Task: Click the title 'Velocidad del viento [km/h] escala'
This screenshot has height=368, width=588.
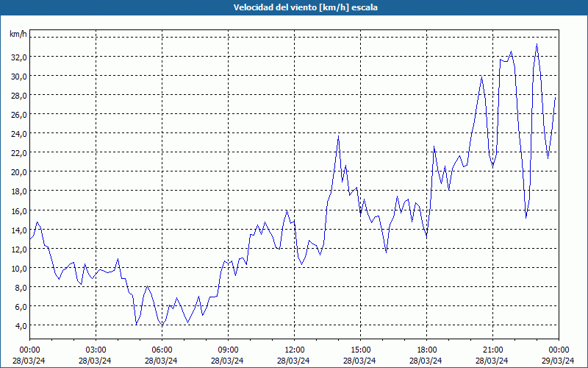Action: (x=305, y=7)
